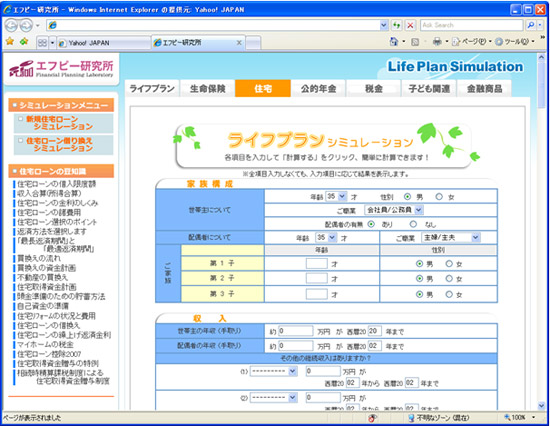550x426 pixels.
Task: Click the page icon in the address bar
Action: tap(52, 25)
